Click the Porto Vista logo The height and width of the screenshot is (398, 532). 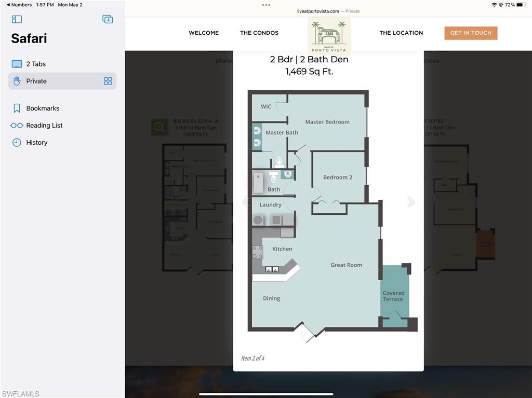329,36
